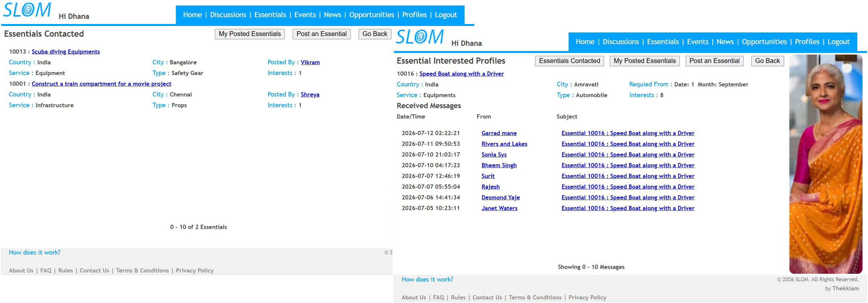Click the Essentials Contacted button
Viewport: 868px width, 303px height.
570,61
